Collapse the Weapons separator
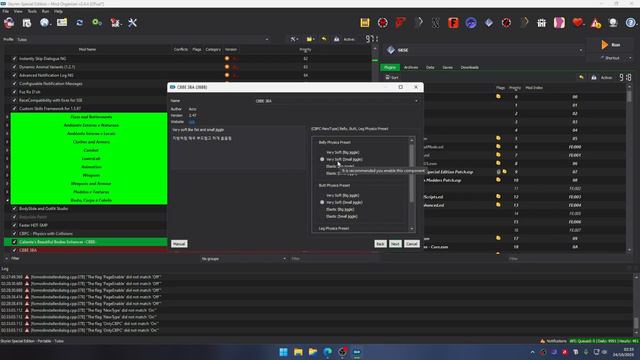This screenshot has height=360, width=640. point(7,175)
